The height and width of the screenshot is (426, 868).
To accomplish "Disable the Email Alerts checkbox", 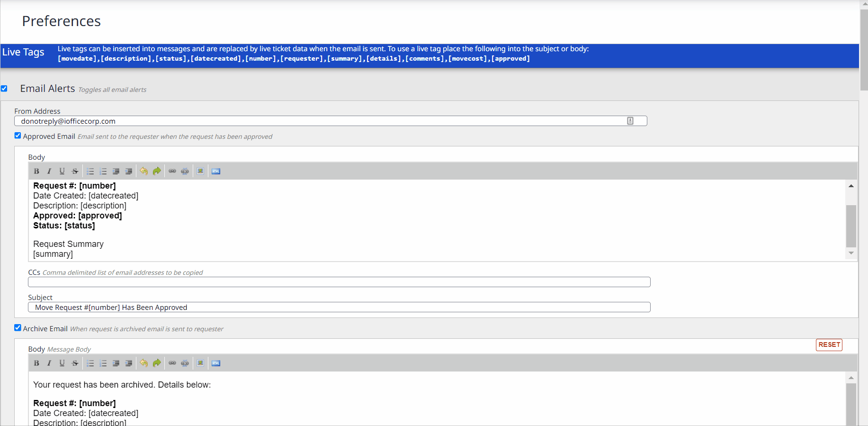I will pyautogui.click(x=4, y=89).
